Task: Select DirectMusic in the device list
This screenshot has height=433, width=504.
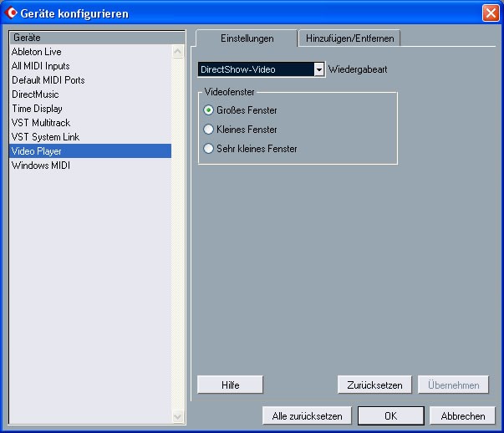Action: (90, 94)
